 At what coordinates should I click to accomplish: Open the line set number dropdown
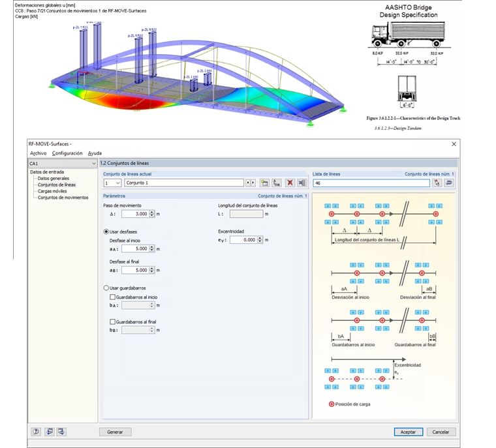coord(117,183)
